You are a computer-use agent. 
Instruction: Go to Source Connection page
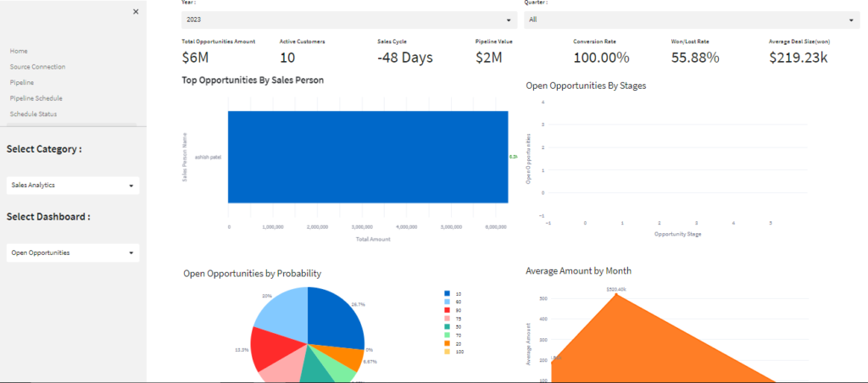(37, 66)
